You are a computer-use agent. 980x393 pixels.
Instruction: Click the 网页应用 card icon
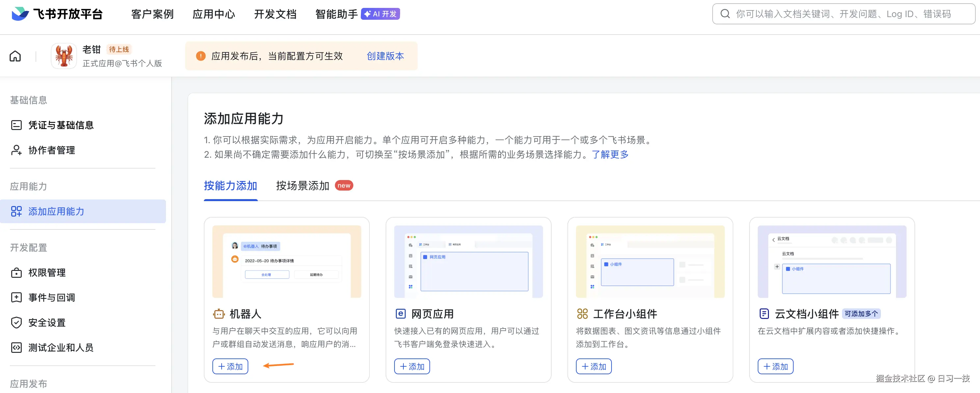(401, 314)
